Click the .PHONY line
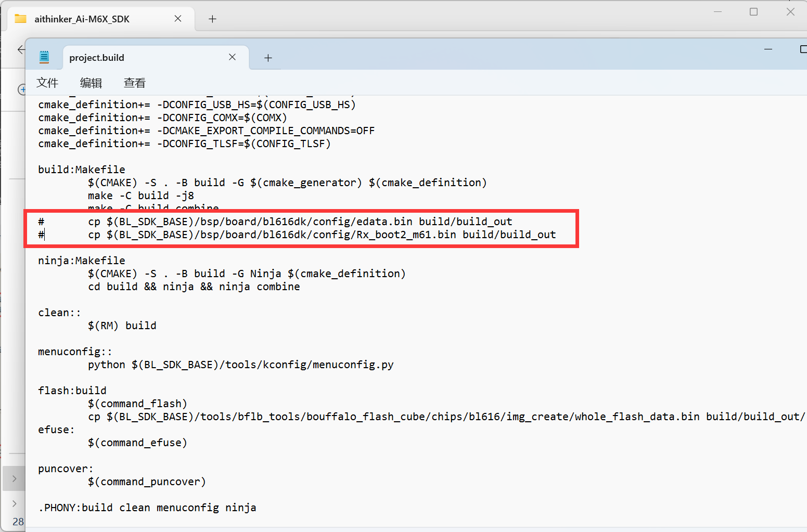 tap(147, 508)
